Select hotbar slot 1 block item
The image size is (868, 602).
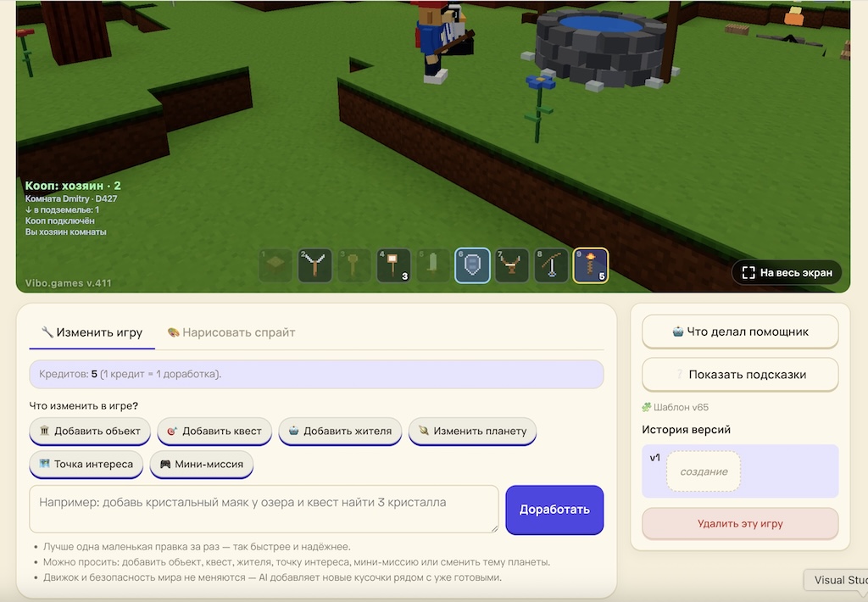pyautogui.click(x=275, y=265)
